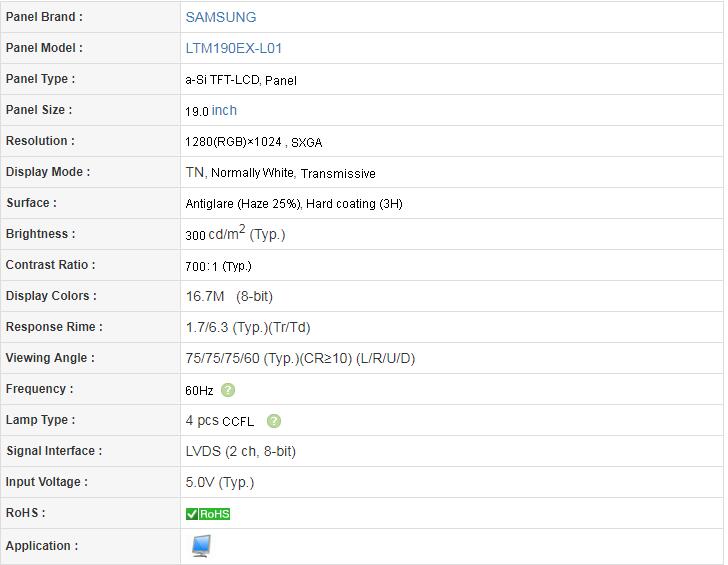The height and width of the screenshot is (565, 728).
Task: Click the 'LVDS (2 ch, 8-bit)' value
Action: [240, 451]
